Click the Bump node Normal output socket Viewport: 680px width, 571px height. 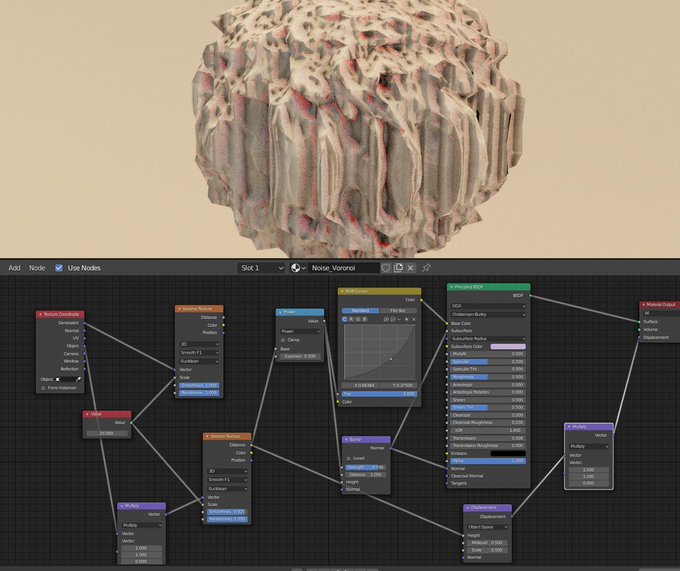pos(390,448)
